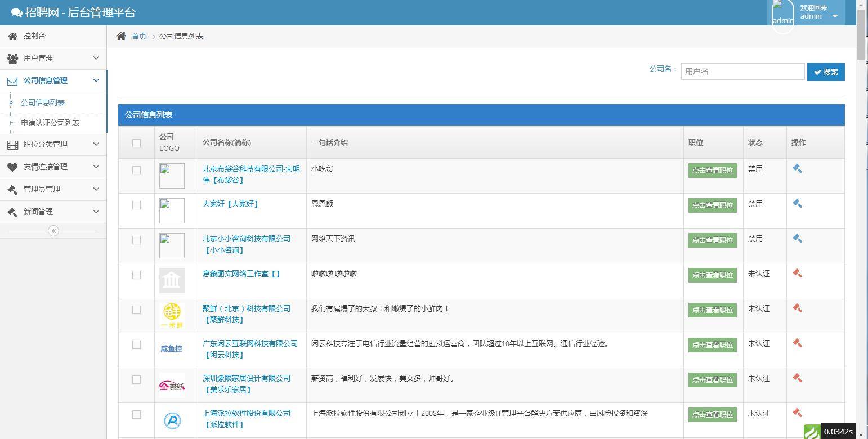868x439 pixels.
Task: Click the blue gavel icon on 北京布袋谷科技 row
Action: (797, 168)
